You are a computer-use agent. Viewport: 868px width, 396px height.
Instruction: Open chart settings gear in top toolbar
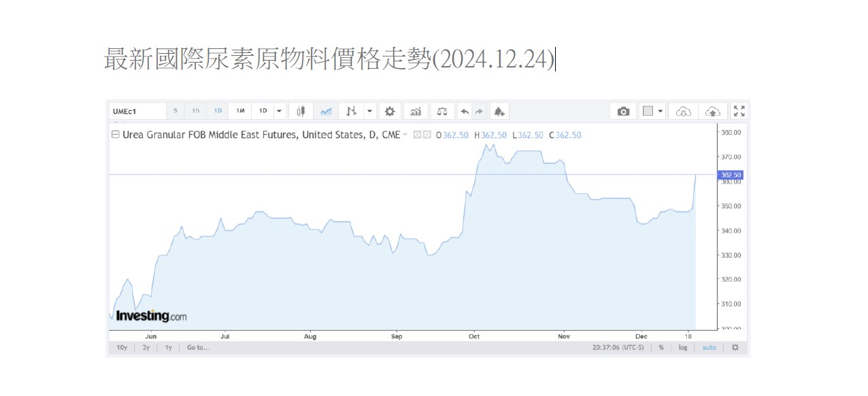pyautogui.click(x=390, y=111)
